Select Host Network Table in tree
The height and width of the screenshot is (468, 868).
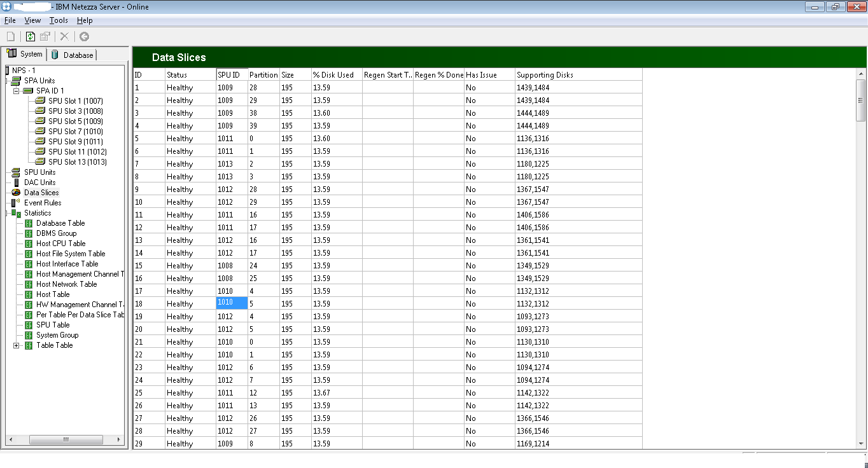click(x=67, y=284)
